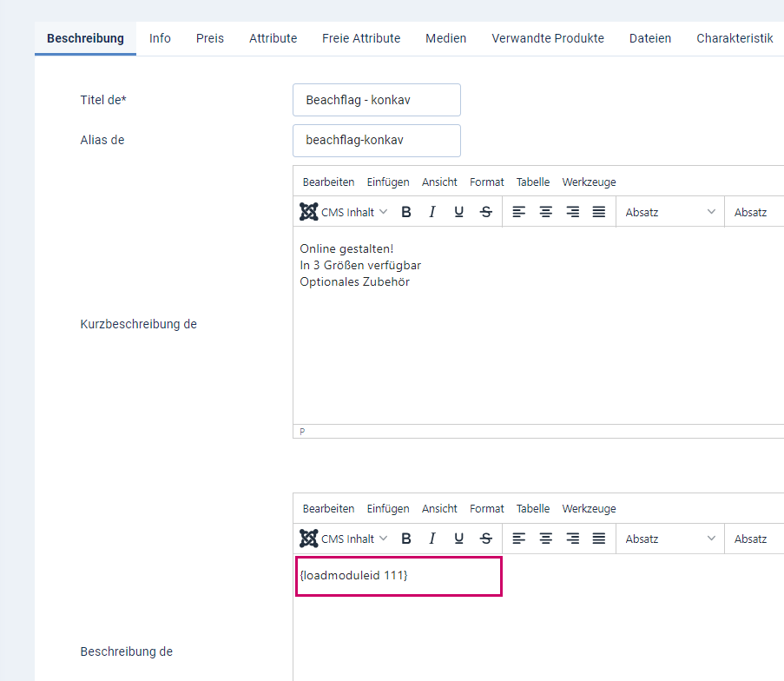Viewport: 784px width, 681px height.
Task: Align text right in Kurzbeschreibung editor
Action: click(x=572, y=212)
